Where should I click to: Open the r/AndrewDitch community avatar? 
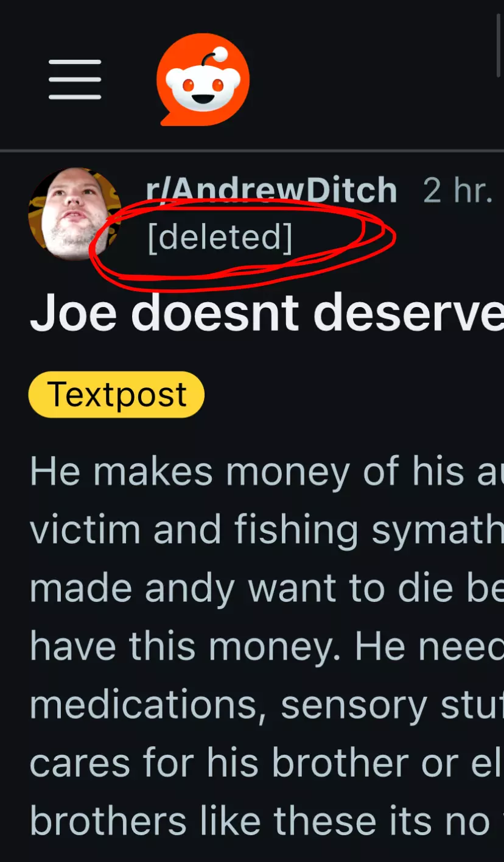coord(75,214)
